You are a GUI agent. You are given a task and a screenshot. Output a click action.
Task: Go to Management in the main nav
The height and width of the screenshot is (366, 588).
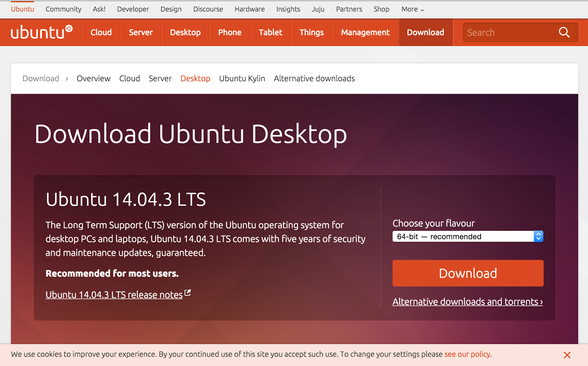pyautogui.click(x=365, y=32)
